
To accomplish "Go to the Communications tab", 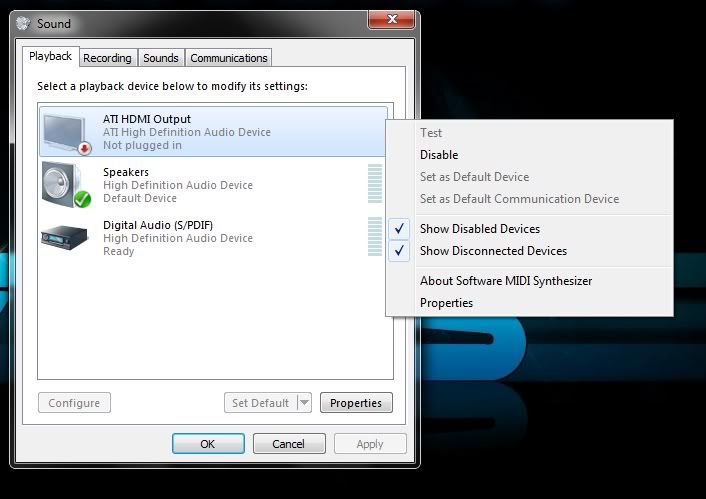I will [x=229, y=58].
